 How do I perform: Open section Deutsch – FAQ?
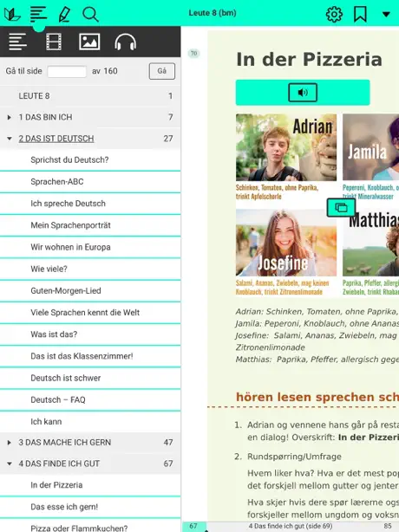tap(90, 399)
